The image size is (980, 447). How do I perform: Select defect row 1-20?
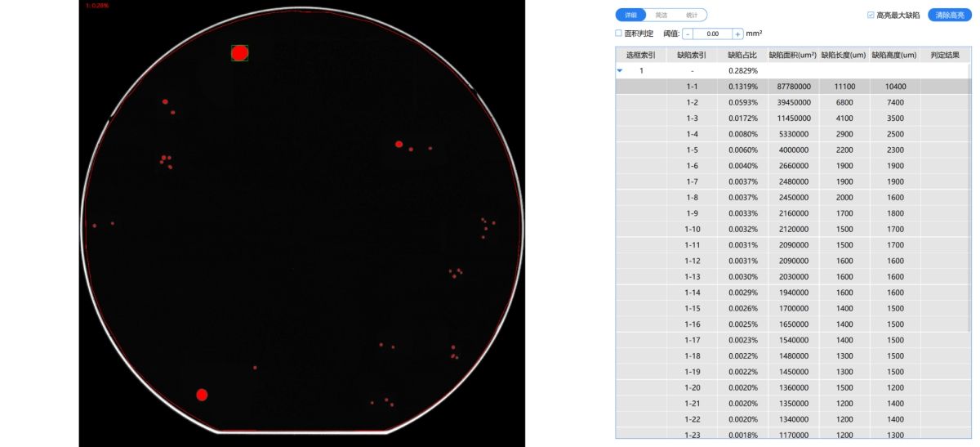point(692,387)
